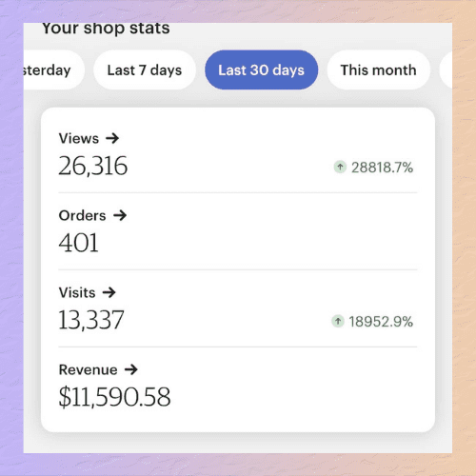Click the 26,316 views count
The height and width of the screenshot is (476, 476).
(x=93, y=166)
